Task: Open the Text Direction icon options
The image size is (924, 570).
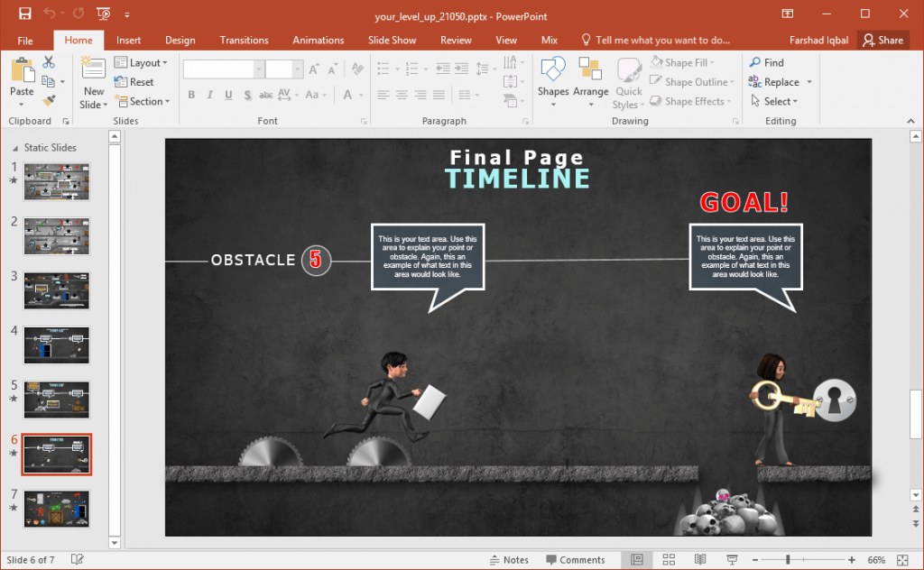Action: pyautogui.click(x=513, y=61)
